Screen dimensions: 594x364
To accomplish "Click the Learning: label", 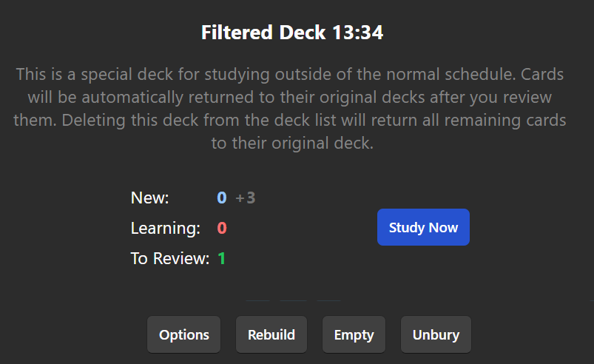I will tap(166, 229).
